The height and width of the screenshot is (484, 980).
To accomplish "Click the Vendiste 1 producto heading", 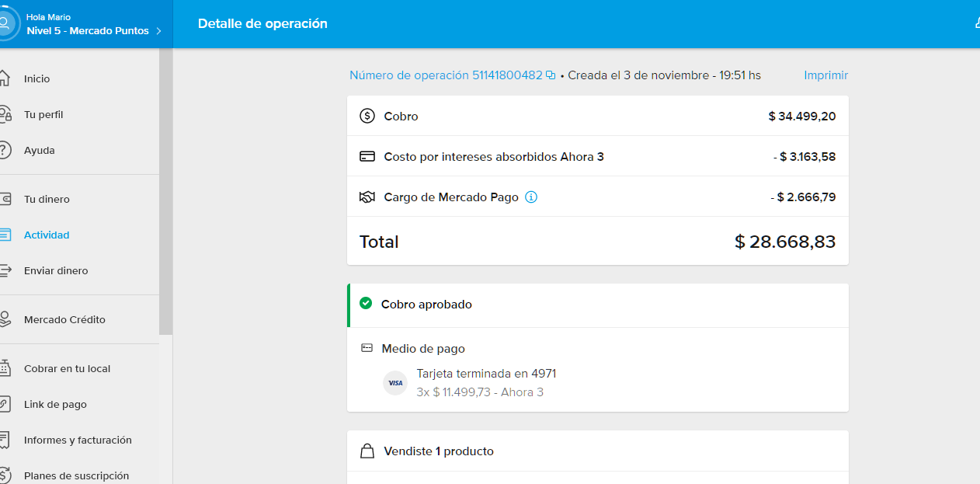I will click(x=439, y=451).
